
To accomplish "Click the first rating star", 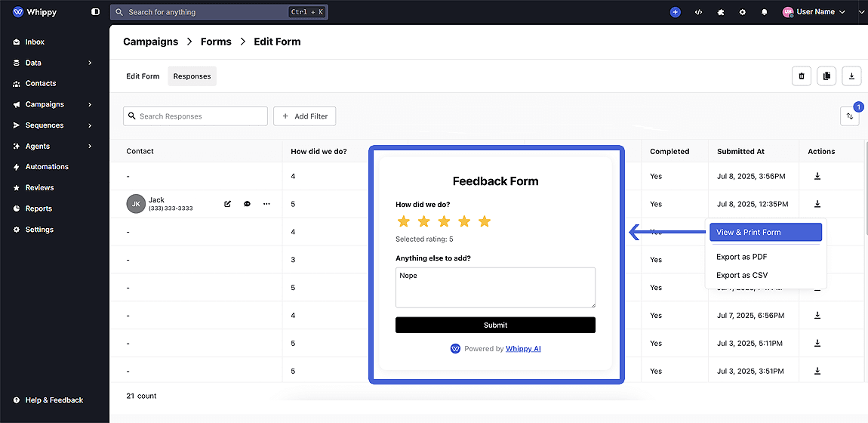I will click(x=404, y=221).
